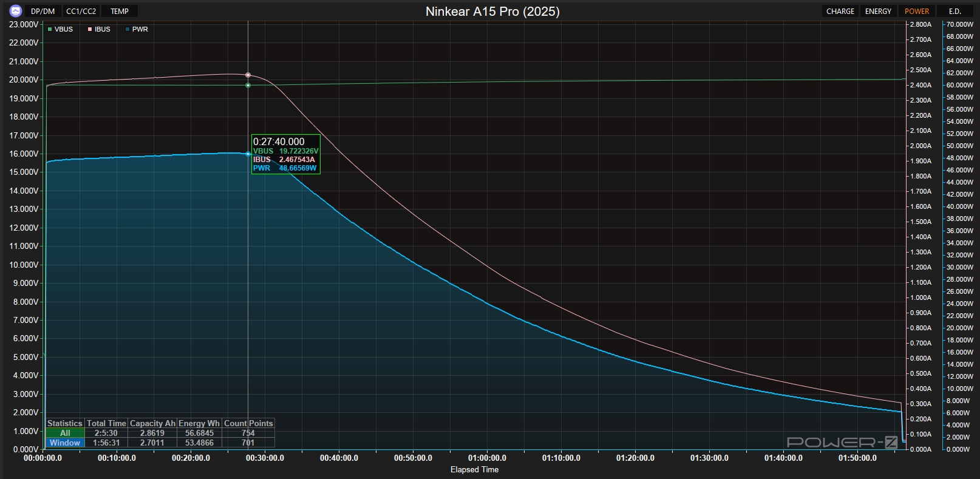Viewport: 980px width, 479px height.
Task: Click the energy value 56.6845
Action: tap(199, 433)
